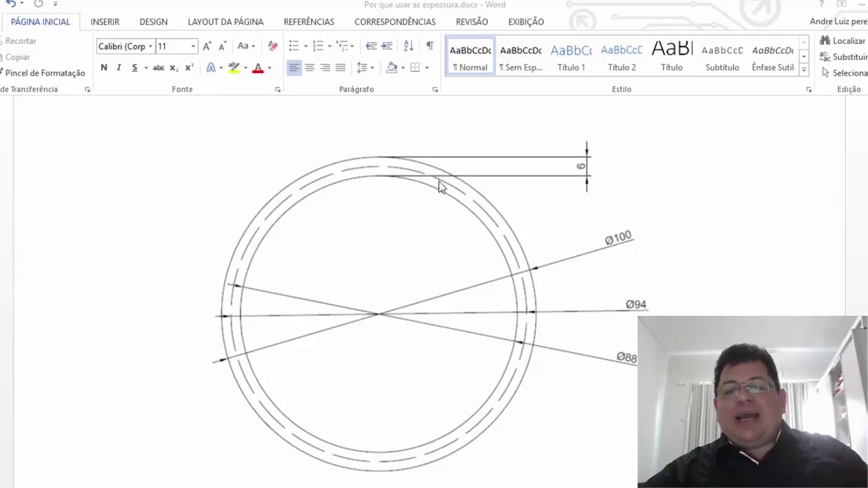This screenshot has width=868, height=488.
Task: Select justify paragraph alignment
Action: click(x=340, y=67)
